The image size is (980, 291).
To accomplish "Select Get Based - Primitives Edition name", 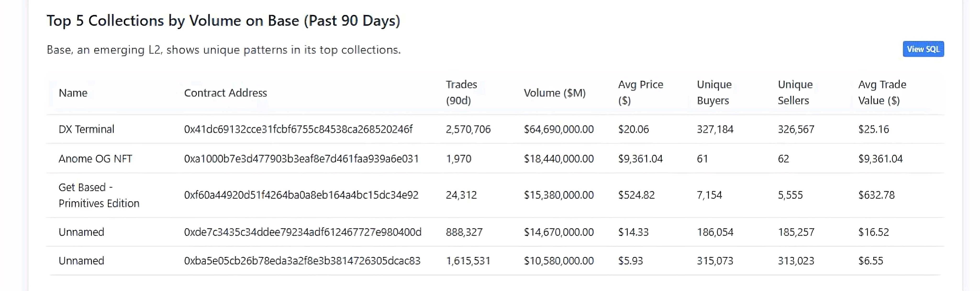I will (x=99, y=195).
